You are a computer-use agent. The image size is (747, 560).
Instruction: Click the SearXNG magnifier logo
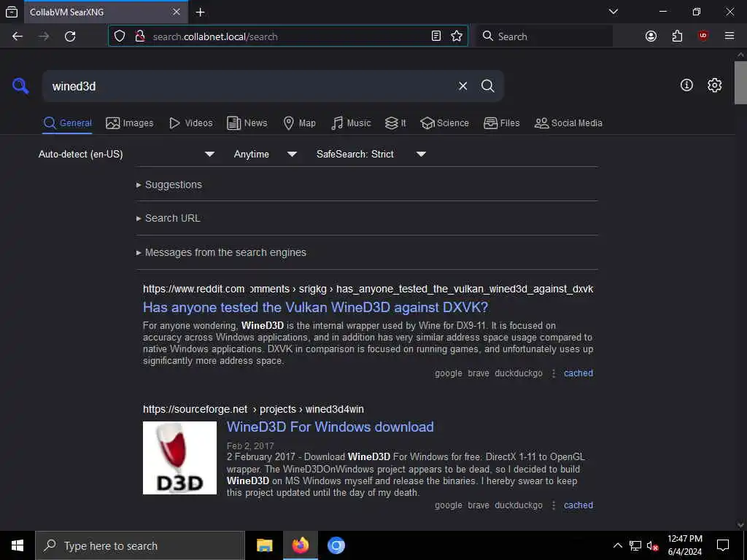20,86
